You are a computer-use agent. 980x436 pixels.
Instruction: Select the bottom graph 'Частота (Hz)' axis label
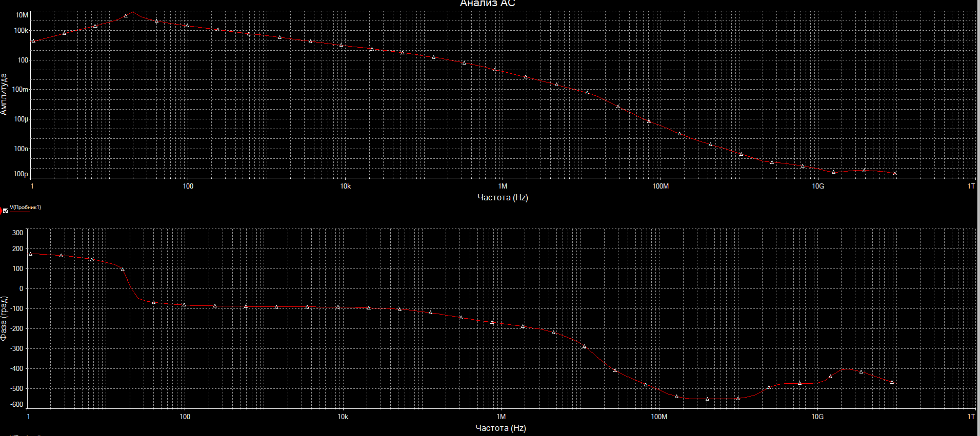[501, 428]
